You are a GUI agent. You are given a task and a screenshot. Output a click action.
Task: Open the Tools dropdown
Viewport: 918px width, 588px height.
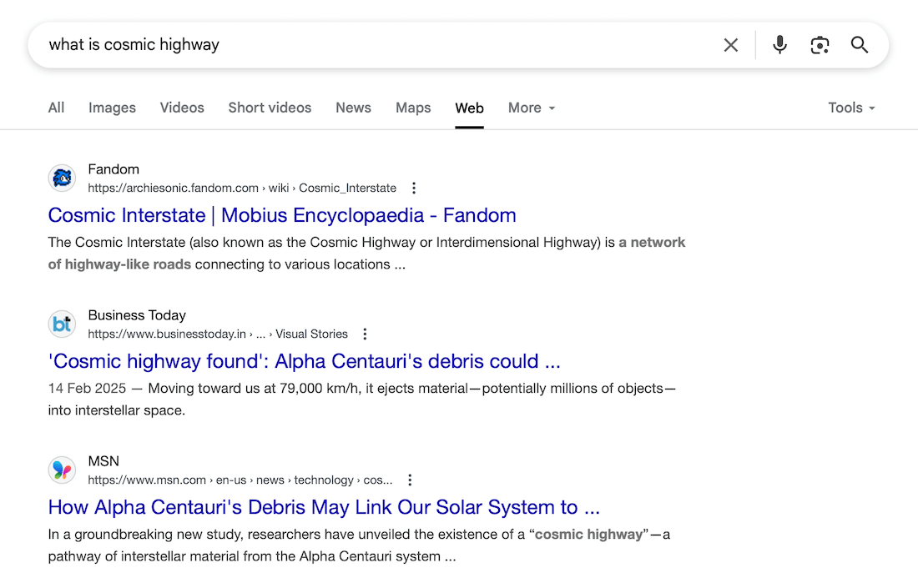point(851,108)
